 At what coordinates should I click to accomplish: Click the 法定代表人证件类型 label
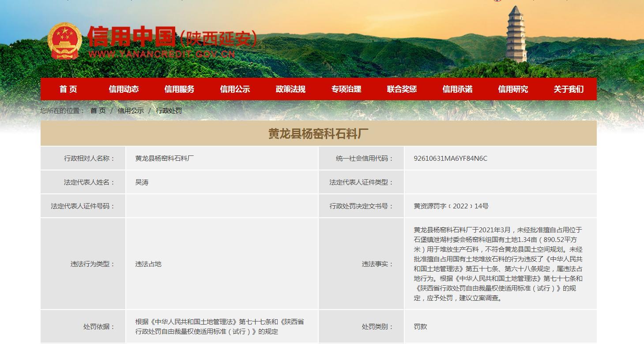361,182
